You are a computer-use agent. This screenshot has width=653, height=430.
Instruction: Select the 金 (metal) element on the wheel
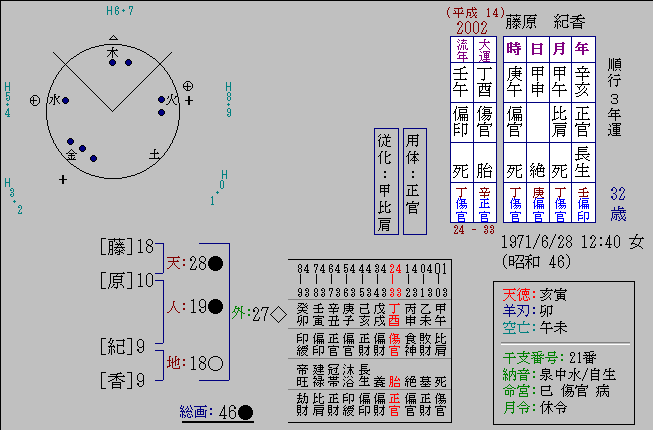[72, 155]
